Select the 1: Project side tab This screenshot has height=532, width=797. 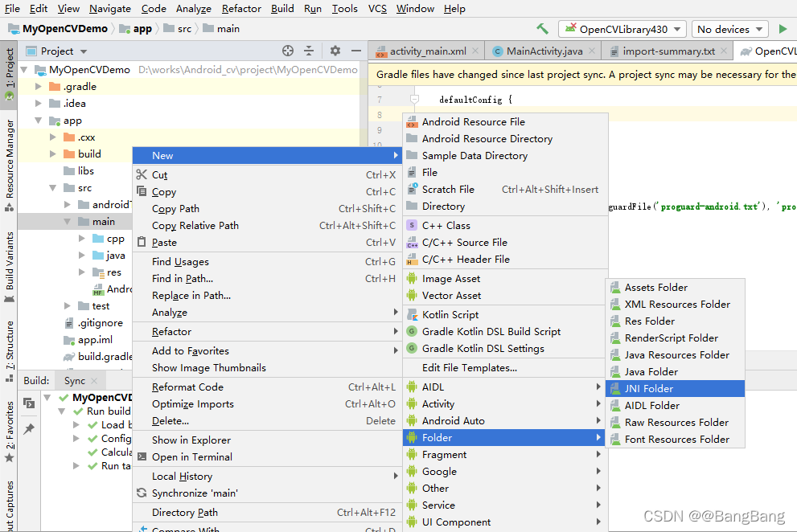tap(9, 75)
